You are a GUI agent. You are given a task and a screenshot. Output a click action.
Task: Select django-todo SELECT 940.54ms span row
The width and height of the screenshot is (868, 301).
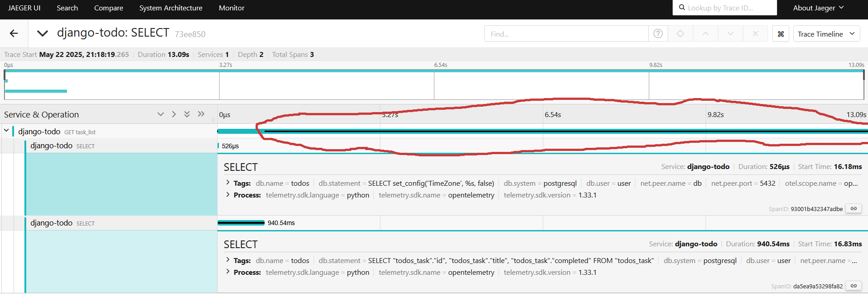[109, 223]
